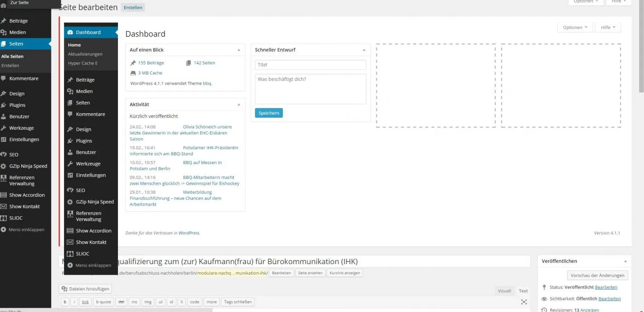Toggle the editor fullscreen icon beside the tag buttons

coord(524,302)
